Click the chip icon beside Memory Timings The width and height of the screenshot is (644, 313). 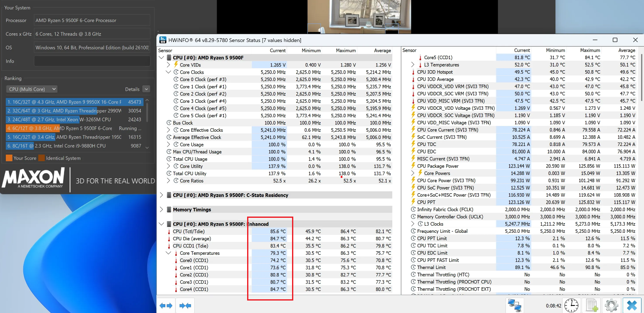169,209
